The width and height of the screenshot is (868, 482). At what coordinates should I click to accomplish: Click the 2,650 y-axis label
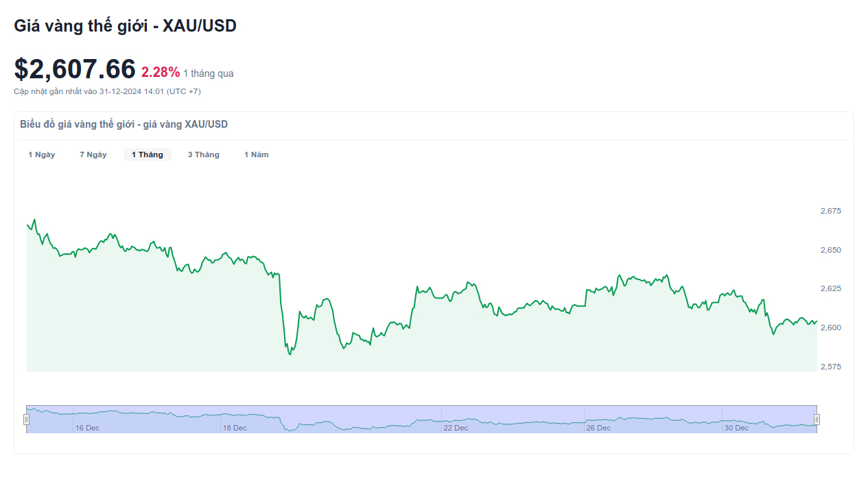[830, 250]
